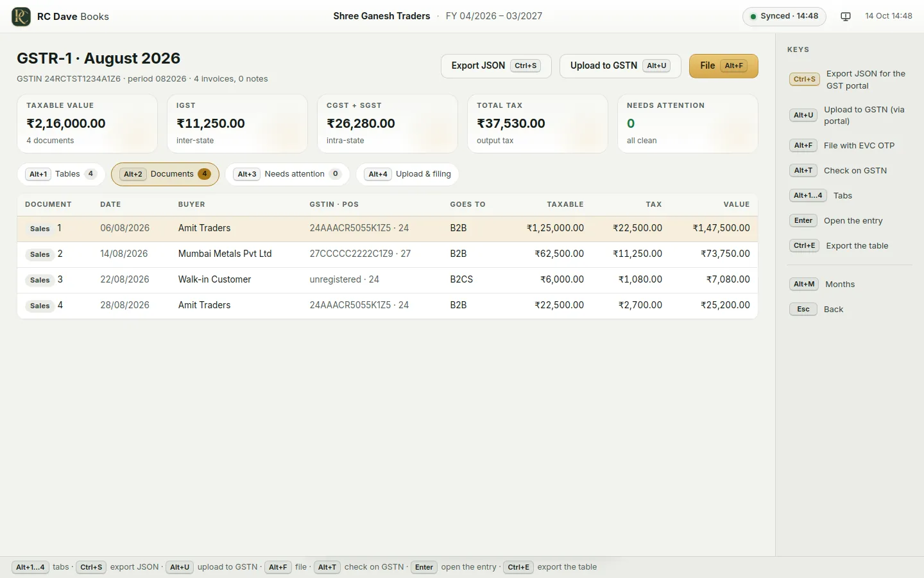Click the Ctrl+E key in Keys panel
This screenshot has width=924, height=578.
(x=805, y=246)
